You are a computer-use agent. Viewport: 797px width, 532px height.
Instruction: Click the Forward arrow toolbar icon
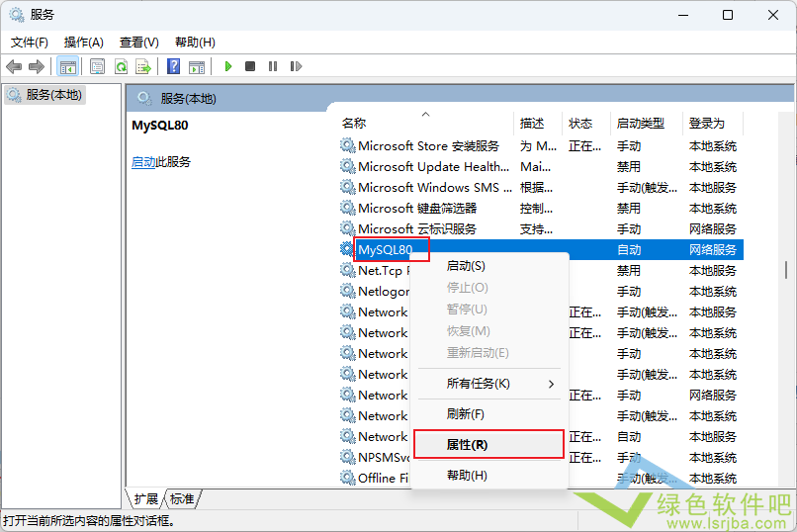[x=37, y=66]
